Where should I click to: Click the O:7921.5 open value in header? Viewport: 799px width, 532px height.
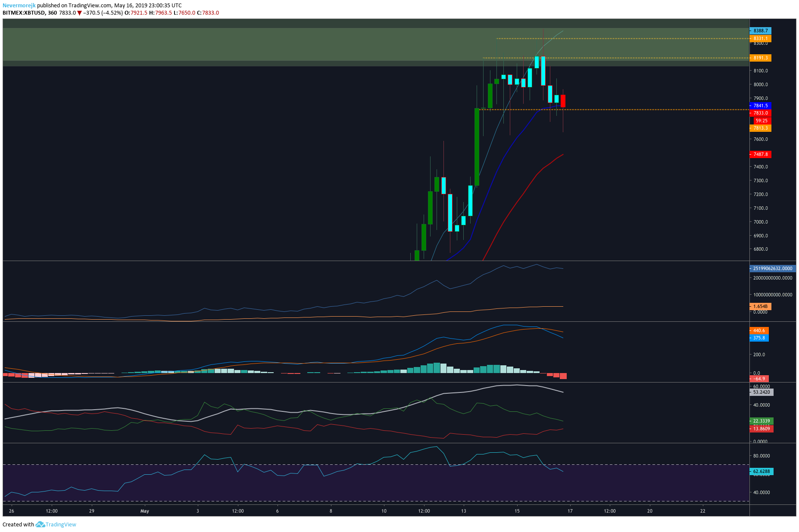click(x=136, y=13)
